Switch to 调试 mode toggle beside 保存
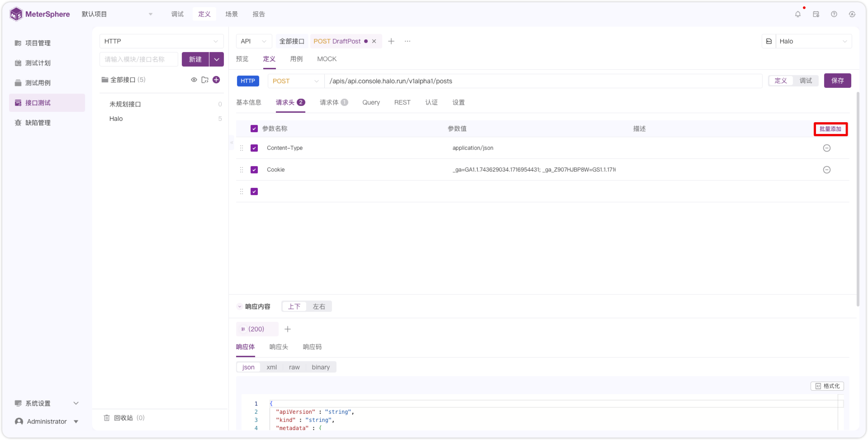868x440 pixels. click(806, 81)
